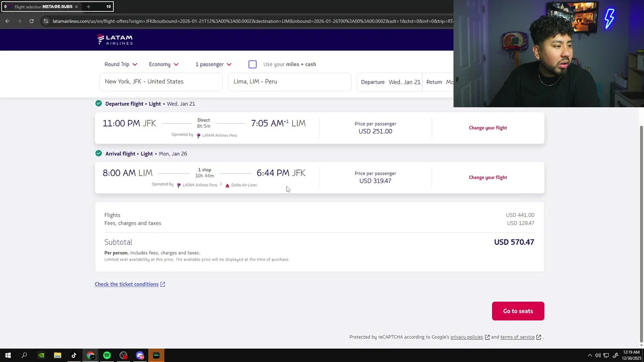Open the Economy cabin dropdown
This screenshot has width=644, height=362.
164,64
